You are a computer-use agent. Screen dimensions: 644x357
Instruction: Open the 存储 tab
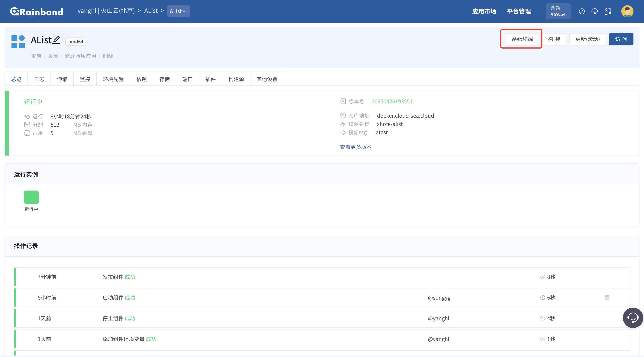(165, 79)
